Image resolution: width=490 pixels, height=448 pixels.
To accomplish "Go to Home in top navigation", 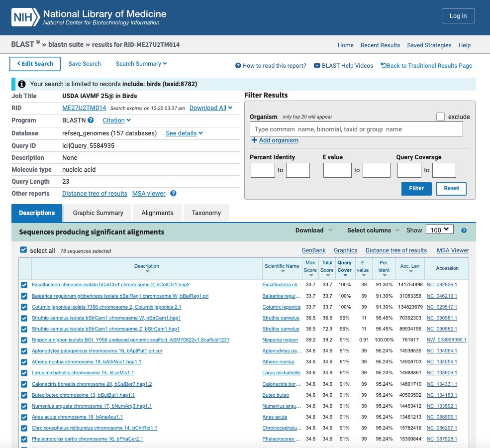I will [345, 45].
